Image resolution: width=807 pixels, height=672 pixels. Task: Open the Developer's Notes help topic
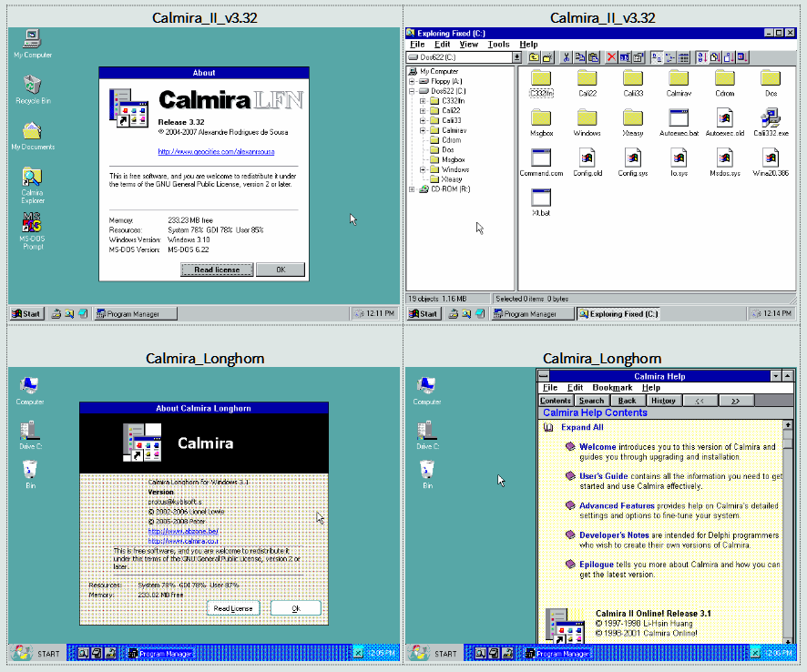pyautogui.click(x=614, y=535)
